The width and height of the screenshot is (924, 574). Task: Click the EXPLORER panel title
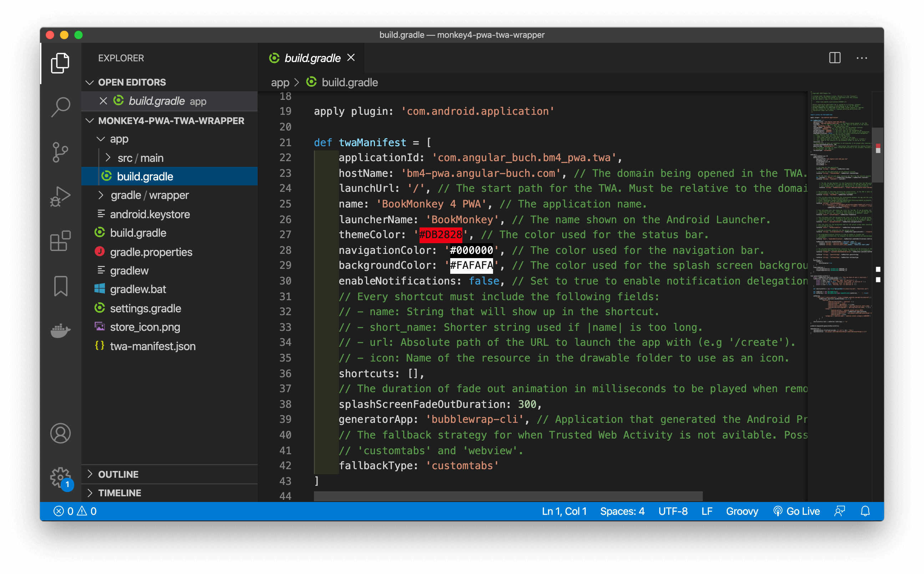(x=121, y=58)
